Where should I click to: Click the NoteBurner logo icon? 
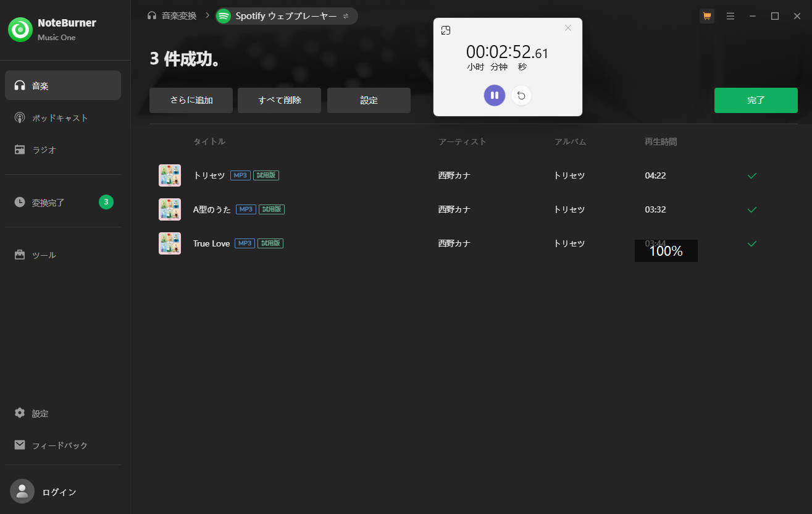[x=20, y=29]
